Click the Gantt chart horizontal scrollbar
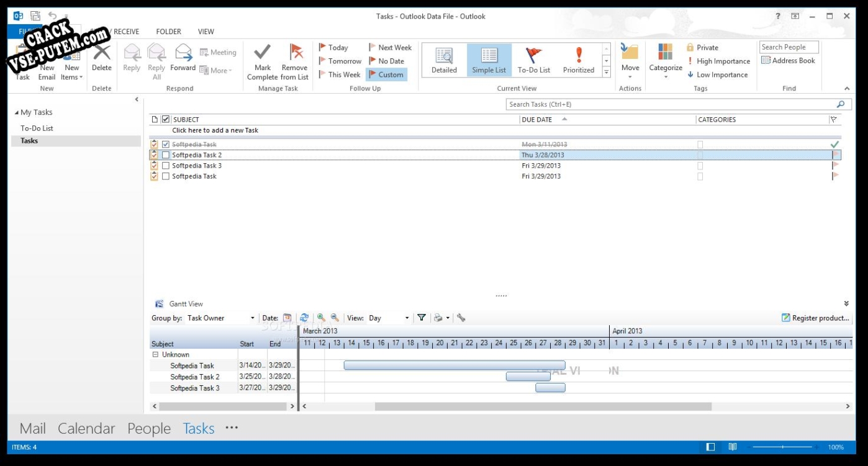Image resolution: width=868 pixels, height=466 pixels. point(543,406)
